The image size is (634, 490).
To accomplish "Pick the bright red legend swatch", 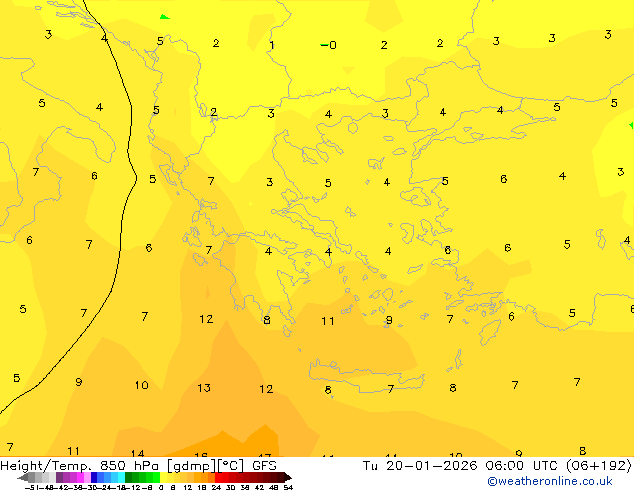I will click(x=218, y=477).
